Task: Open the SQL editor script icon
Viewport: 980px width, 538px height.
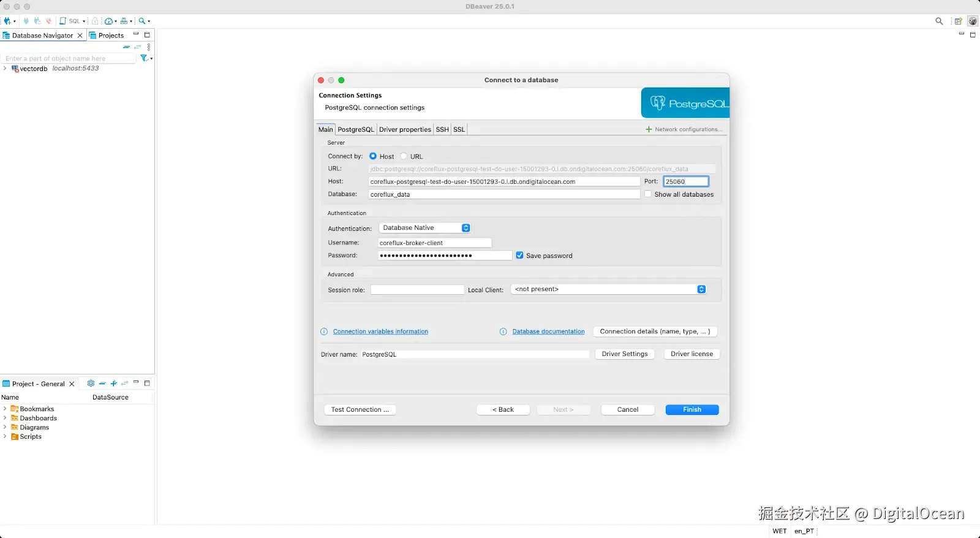Action: click(62, 21)
